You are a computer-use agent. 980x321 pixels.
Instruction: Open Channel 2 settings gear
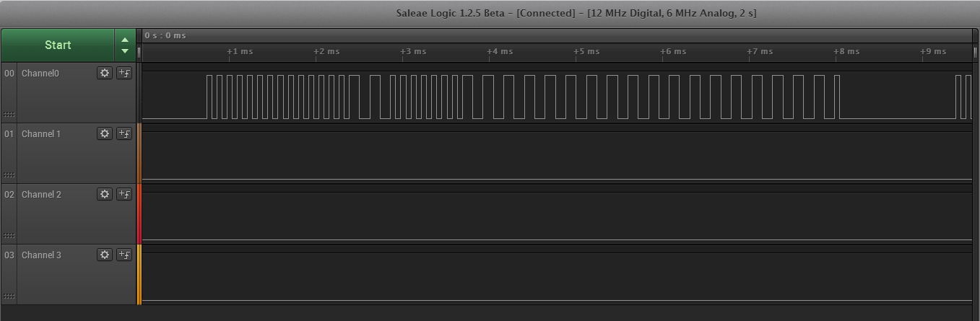[x=105, y=194]
